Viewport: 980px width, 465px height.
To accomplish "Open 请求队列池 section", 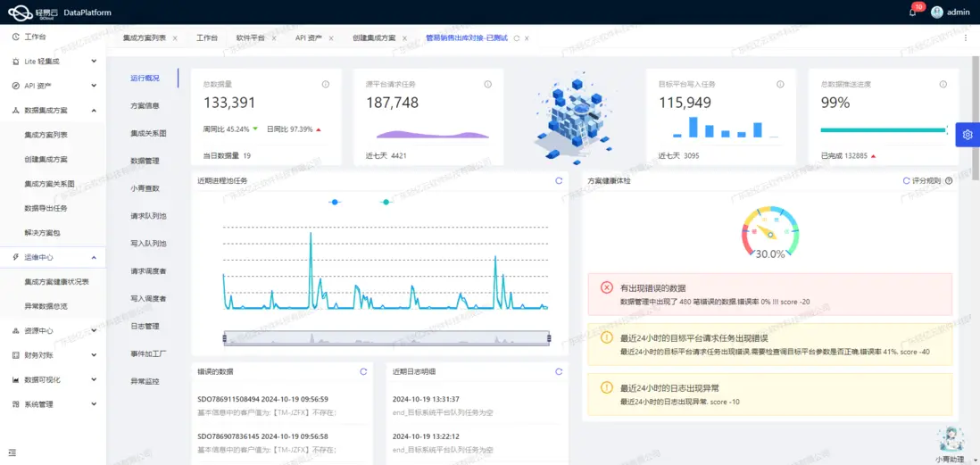I will pos(148,216).
